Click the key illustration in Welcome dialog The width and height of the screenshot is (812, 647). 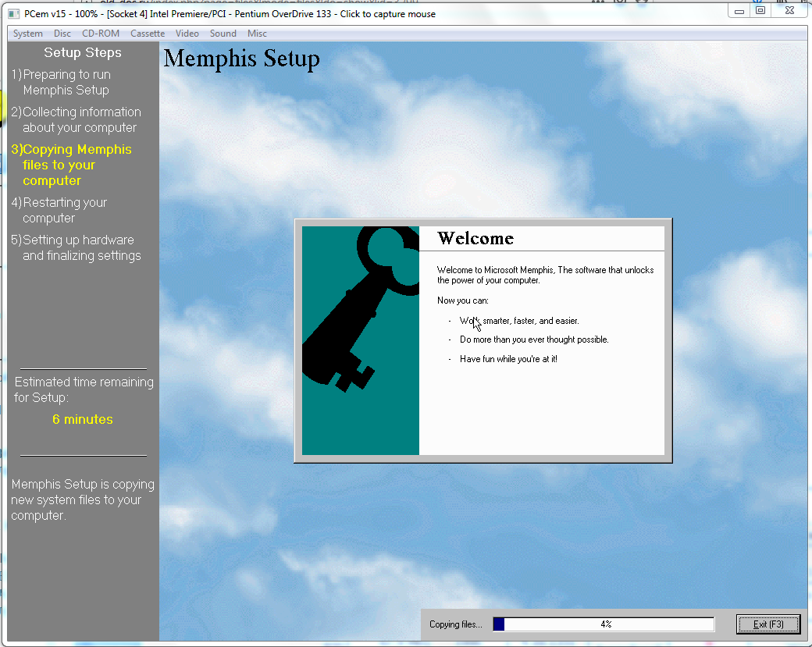(361, 340)
